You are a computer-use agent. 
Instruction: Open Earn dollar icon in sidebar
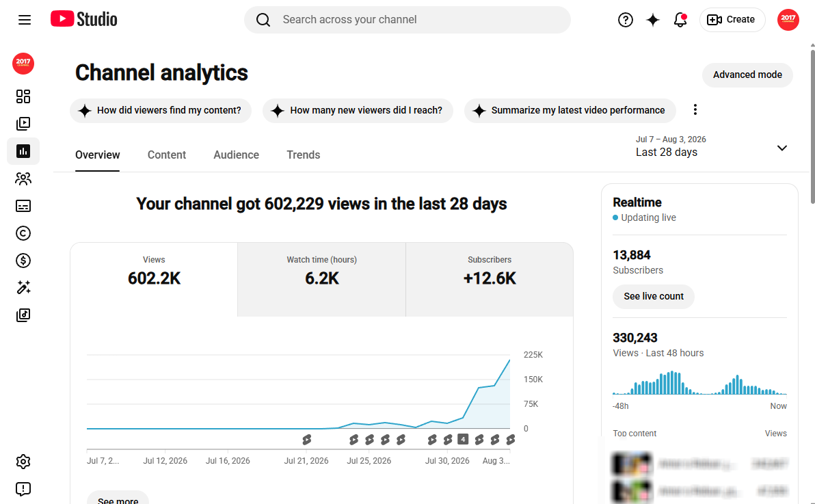(23, 261)
